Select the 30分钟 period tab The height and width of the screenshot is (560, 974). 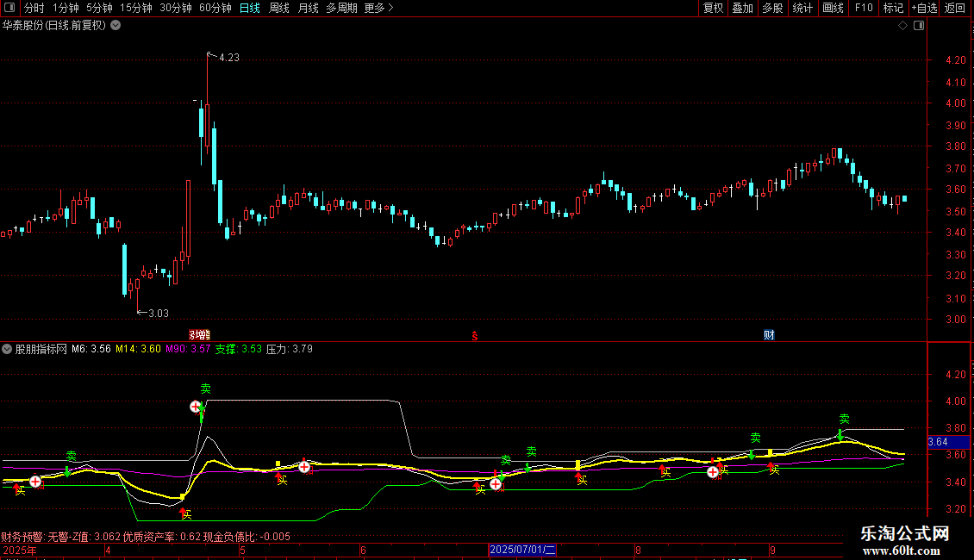176,8
